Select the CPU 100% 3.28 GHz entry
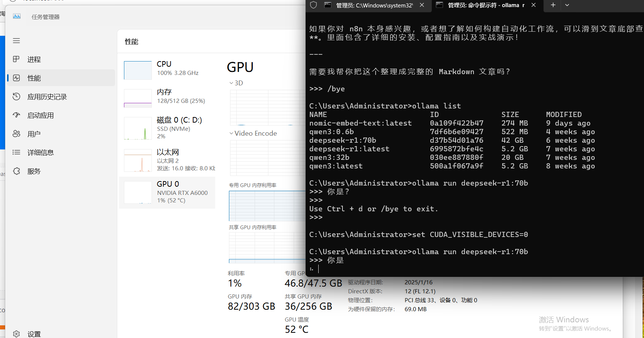The image size is (644, 338). 168,70
